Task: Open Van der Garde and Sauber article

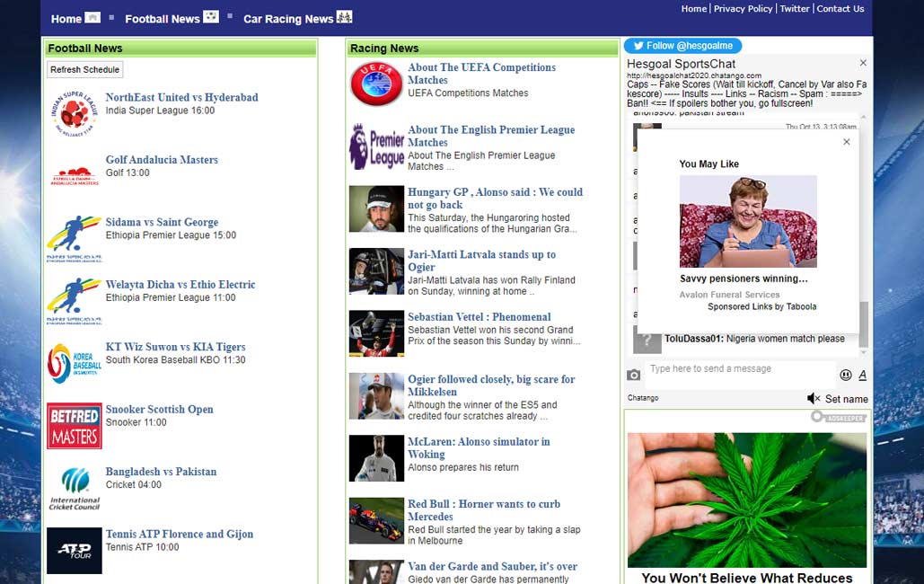Action: (x=492, y=567)
